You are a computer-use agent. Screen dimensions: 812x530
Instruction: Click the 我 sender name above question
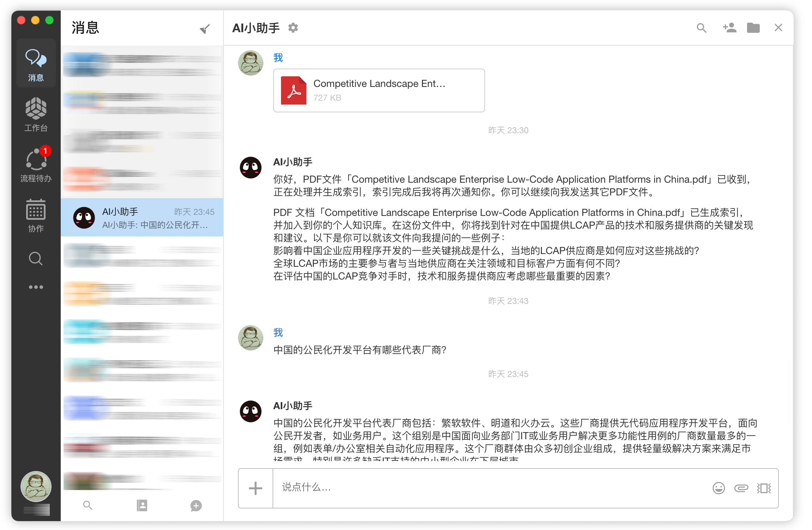click(x=278, y=332)
